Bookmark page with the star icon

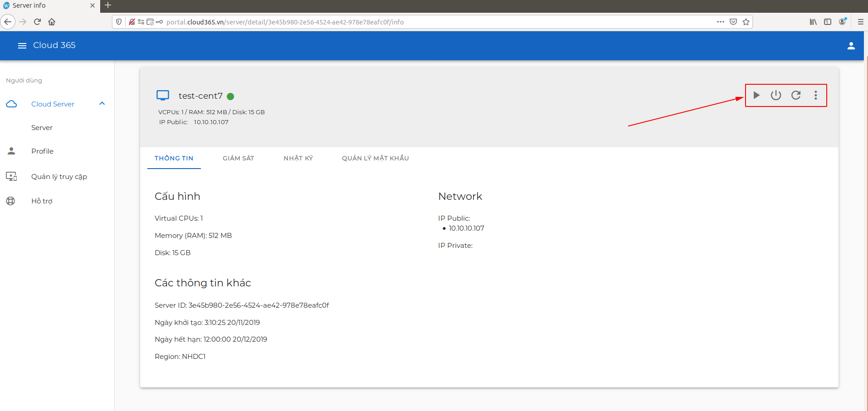[746, 22]
